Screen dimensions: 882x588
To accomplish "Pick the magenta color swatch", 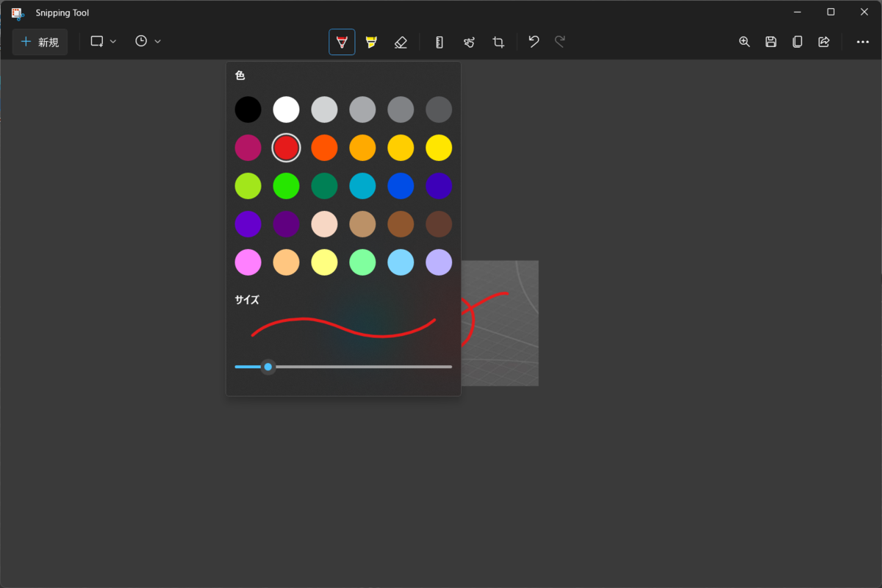I will 248,148.
